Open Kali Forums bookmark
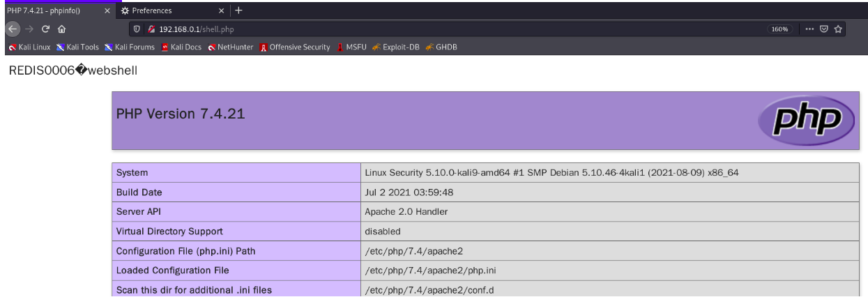The width and height of the screenshot is (868, 297). (x=130, y=47)
